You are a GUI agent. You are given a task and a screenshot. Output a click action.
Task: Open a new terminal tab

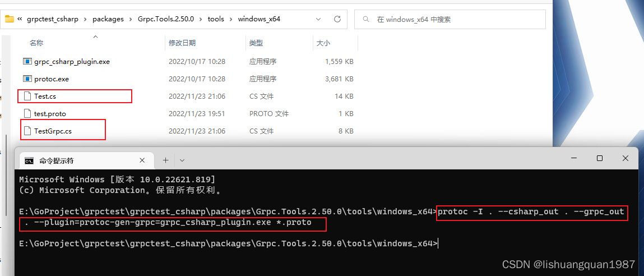pyautogui.click(x=165, y=160)
